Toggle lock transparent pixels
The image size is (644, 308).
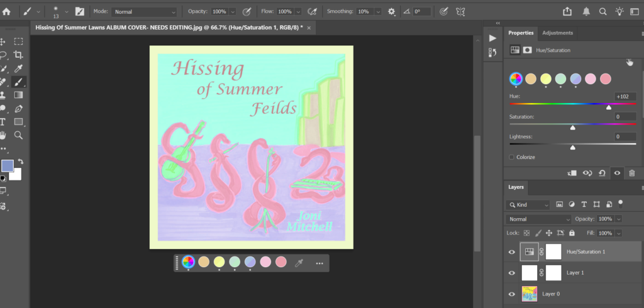click(x=526, y=233)
